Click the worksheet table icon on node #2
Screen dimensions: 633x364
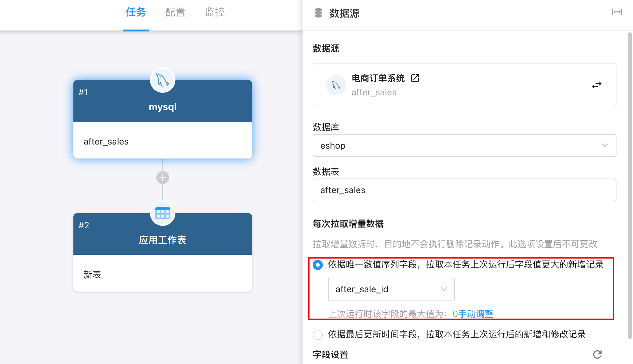click(x=162, y=213)
